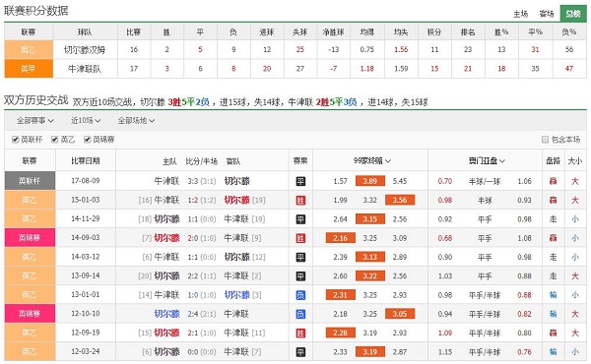Click the 英乙 league tag on 13-01-01 row

pyautogui.click(x=30, y=295)
